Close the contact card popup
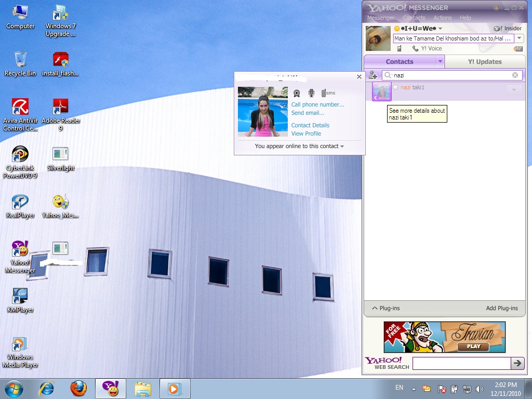Viewport: 532px width, 399px height. coord(359,77)
